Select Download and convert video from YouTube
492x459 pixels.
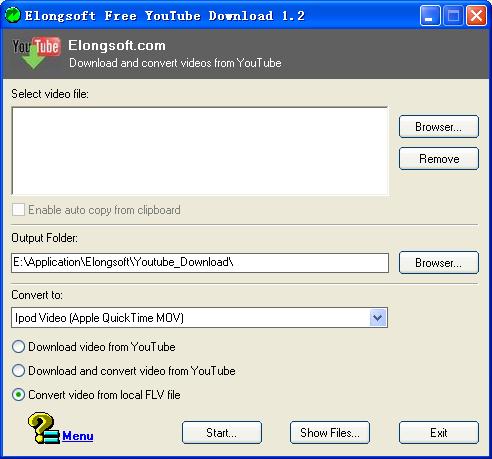coord(18,371)
